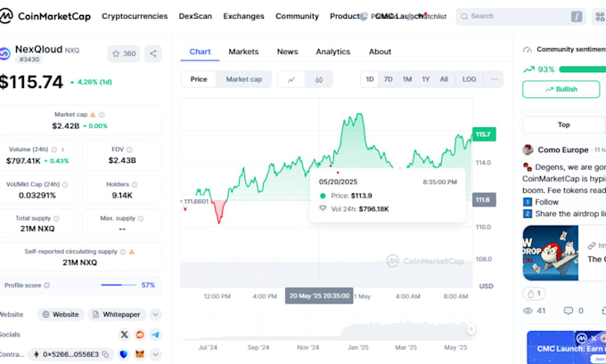Viewport: 606px width, 364px height.
Task: Expand the contracts list chevron
Action: [156, 354]
